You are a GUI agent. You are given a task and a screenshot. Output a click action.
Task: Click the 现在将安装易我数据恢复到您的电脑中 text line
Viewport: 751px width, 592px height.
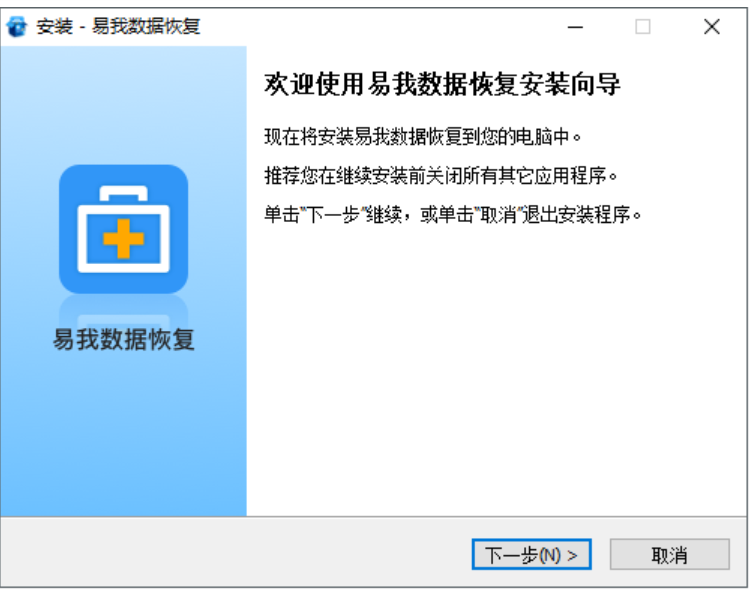pyautogui.click(x=422, y=137)
